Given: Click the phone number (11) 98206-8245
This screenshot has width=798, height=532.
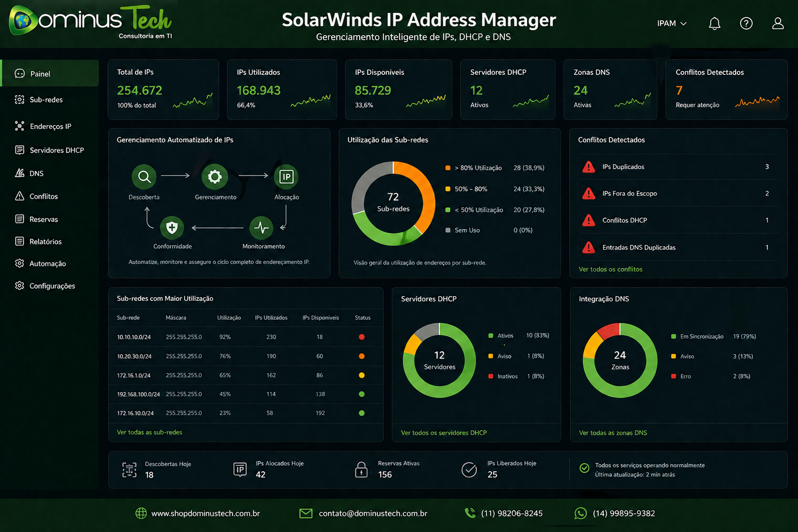Looking at the screenshot, I should click(512, 513).
